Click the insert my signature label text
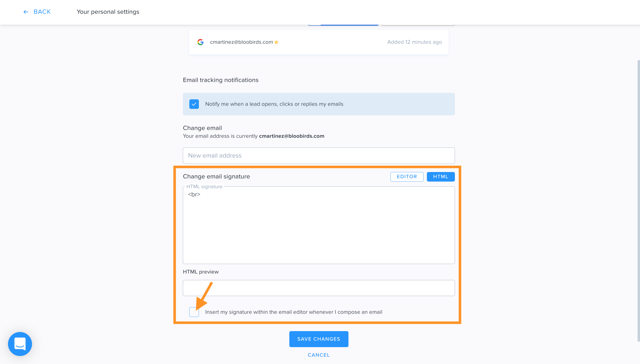The image size is (640, 364). [x=294, y=312]
